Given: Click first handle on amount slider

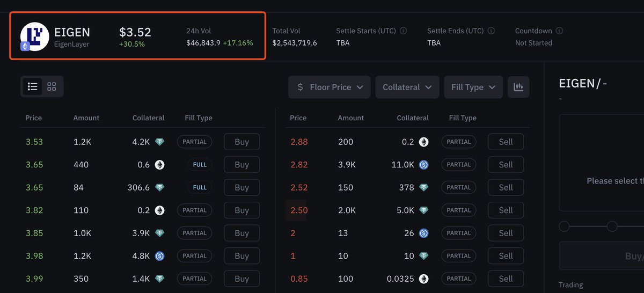Looking at the screenshot, I should pyautogui.click(x=564, y=226).
